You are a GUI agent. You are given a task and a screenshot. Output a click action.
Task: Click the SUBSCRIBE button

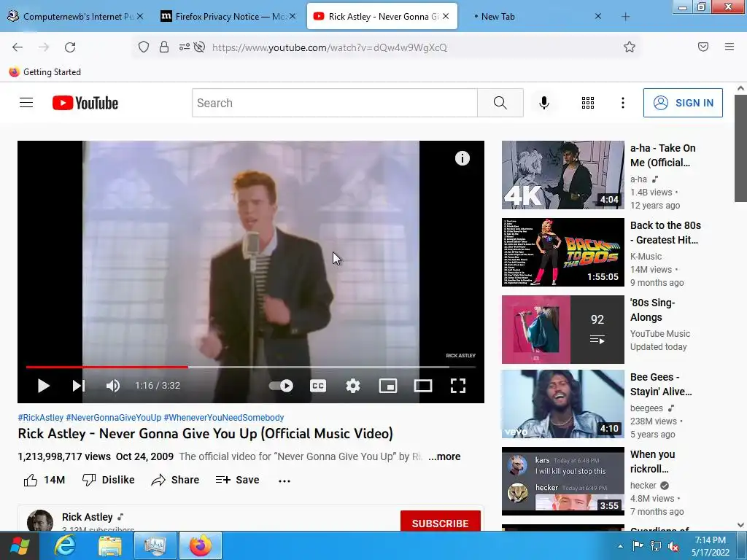coord(440,521)
